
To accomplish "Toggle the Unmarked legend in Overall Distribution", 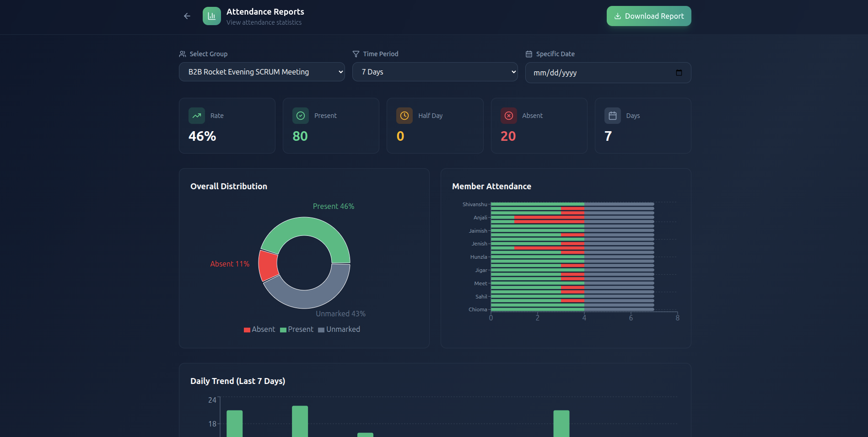I will tap(339, 329).
